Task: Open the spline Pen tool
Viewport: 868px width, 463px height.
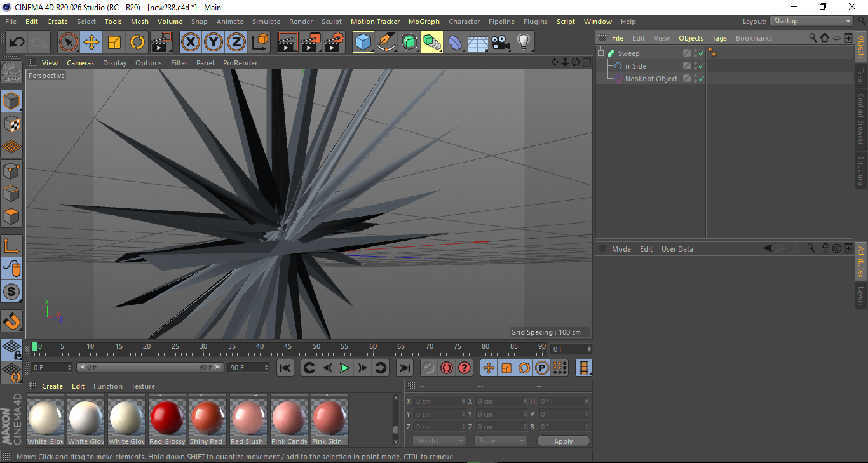Action: point(386,43)
